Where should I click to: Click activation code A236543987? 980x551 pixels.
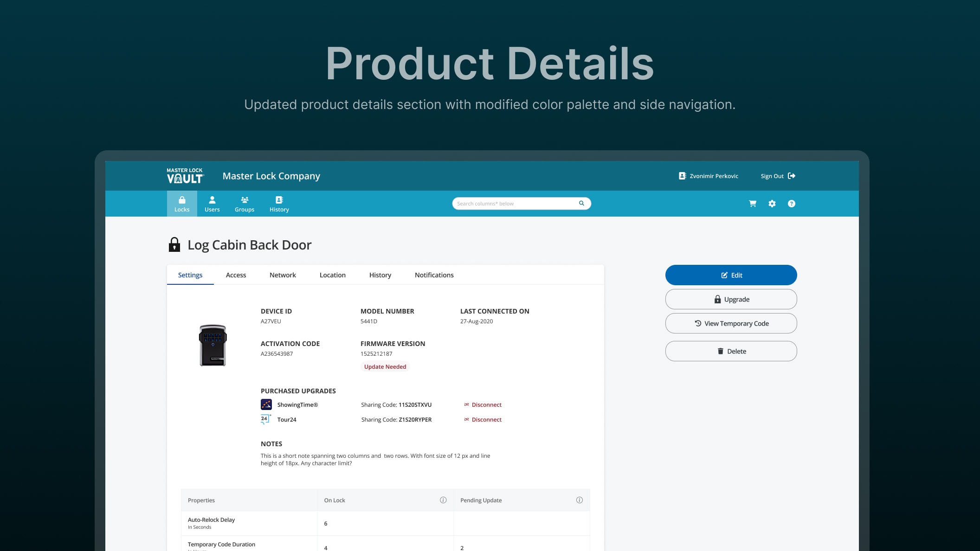click(277, 354)
